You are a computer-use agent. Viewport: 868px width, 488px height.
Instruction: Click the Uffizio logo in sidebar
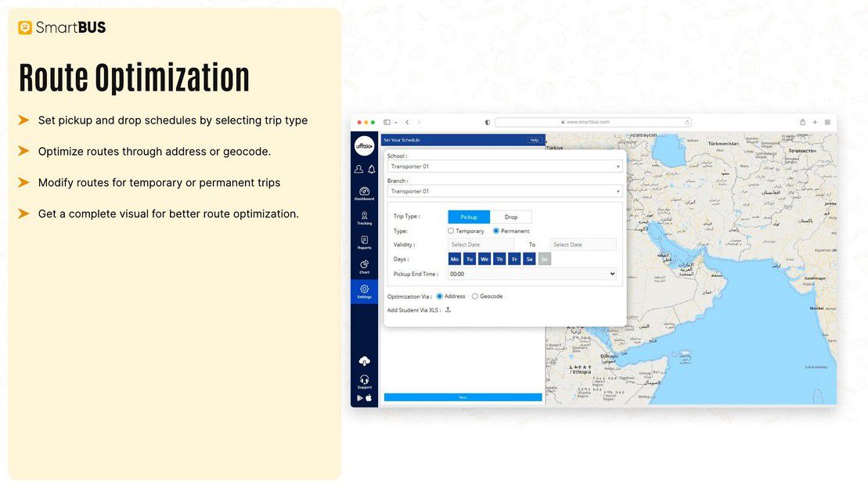click(x=364, y=146)
